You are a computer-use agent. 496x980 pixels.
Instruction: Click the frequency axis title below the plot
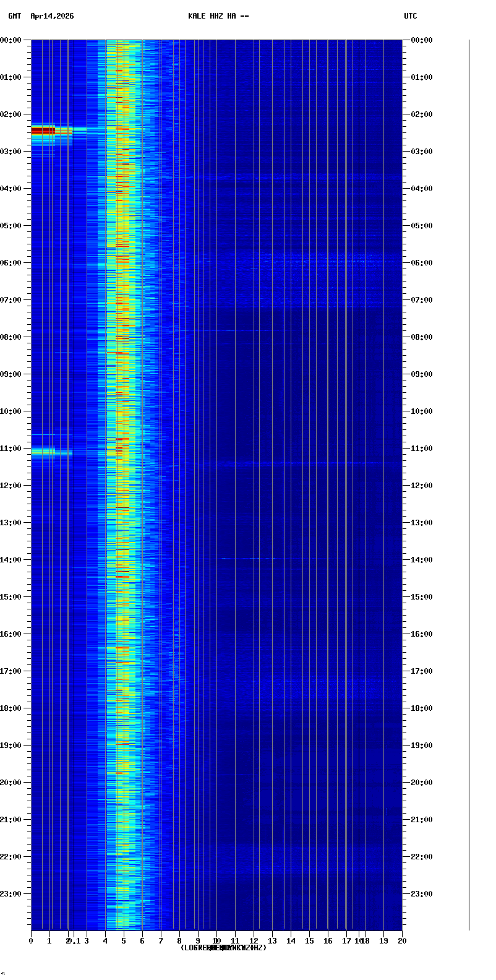pos(223,948)
